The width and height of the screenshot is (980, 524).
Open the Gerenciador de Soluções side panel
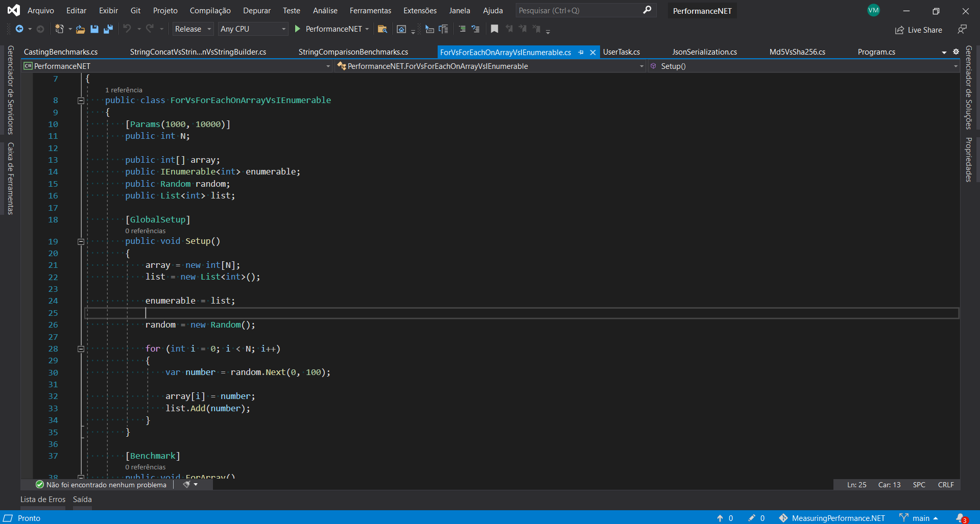[x=968, y=88]
